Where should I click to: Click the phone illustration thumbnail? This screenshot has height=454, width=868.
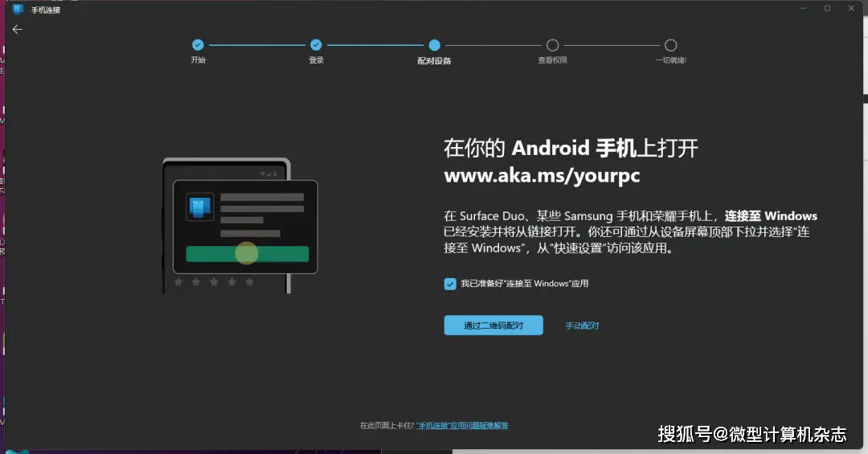pos(240,226)
